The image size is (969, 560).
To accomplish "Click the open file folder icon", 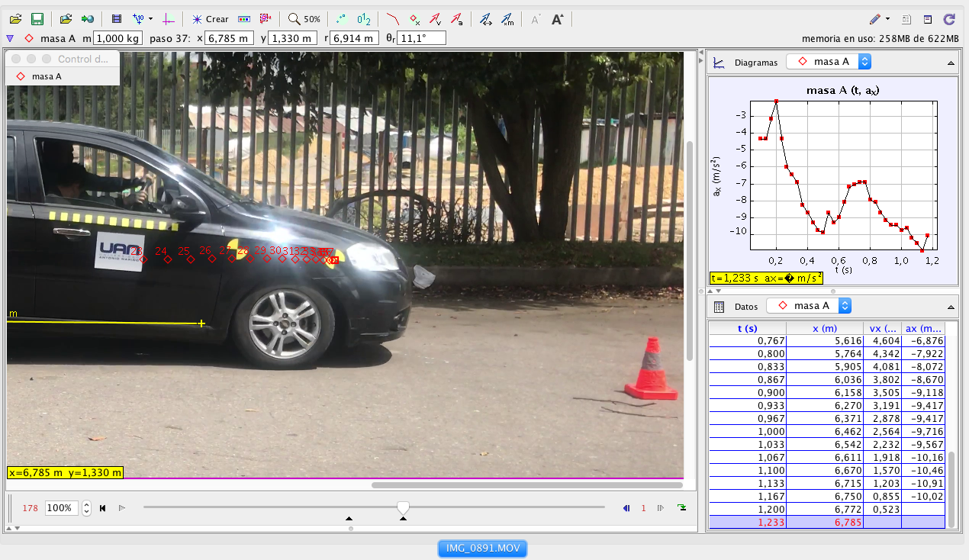I will coord(15,19).
